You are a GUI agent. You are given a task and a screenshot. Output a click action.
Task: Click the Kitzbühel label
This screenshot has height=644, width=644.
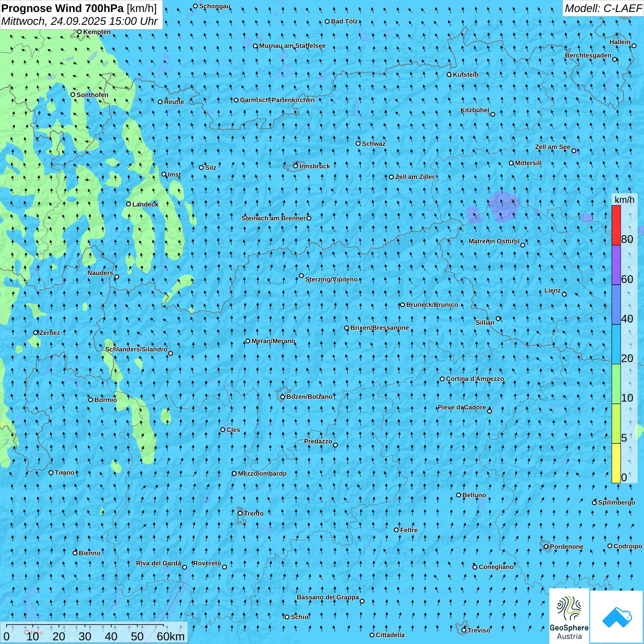click(x=475, y=110)
